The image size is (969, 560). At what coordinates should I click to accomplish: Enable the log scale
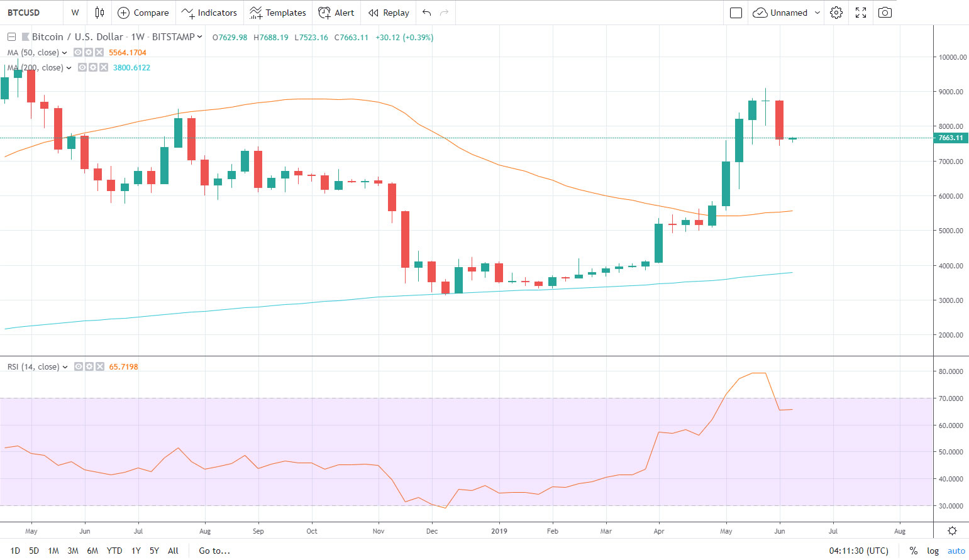[933, 551]
